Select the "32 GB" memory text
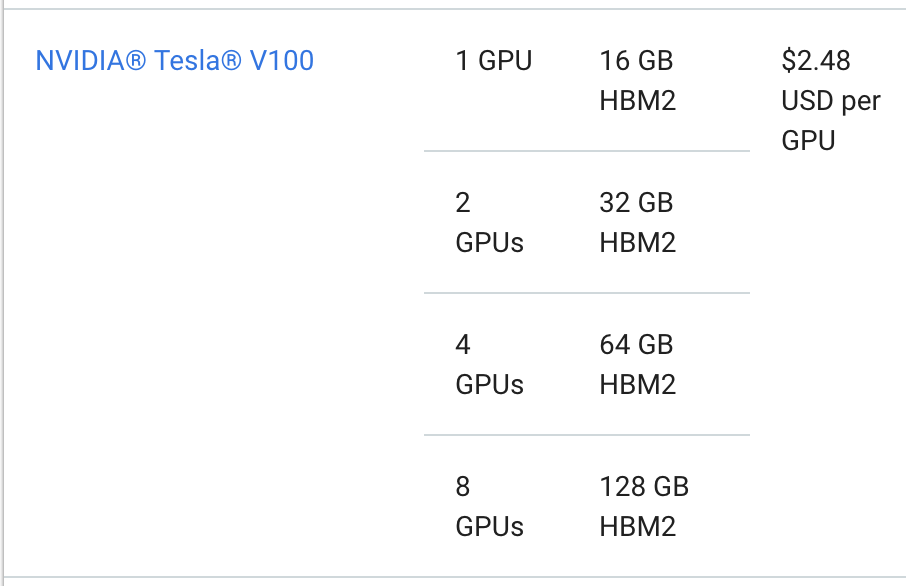 [x=636, y=203]
